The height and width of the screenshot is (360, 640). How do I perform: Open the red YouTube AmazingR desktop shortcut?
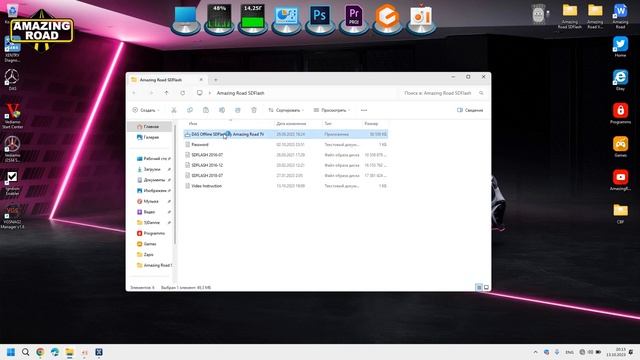pyautogui.click(x=620, y=180)
